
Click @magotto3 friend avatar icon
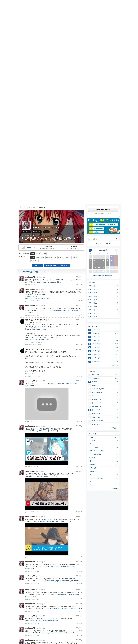point(90,410)
